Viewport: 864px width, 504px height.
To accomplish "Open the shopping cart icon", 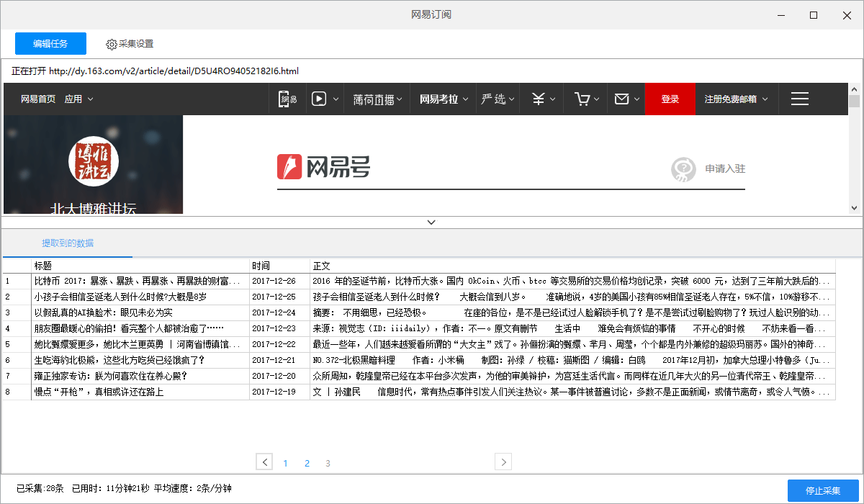I will tap(582, 99).
